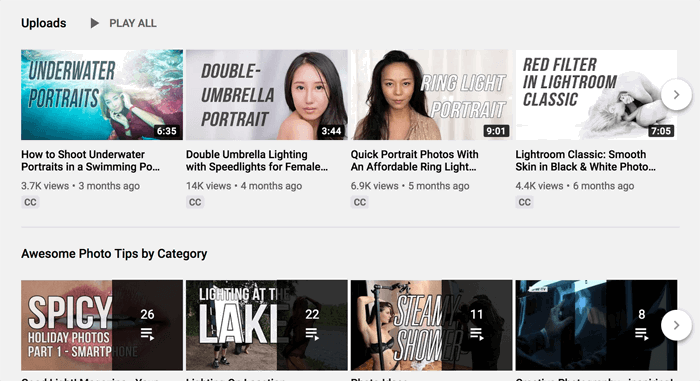This screenshot has height=381, width=700.
Task: Click the PLAY ALL text button
Action: (133, 23)
